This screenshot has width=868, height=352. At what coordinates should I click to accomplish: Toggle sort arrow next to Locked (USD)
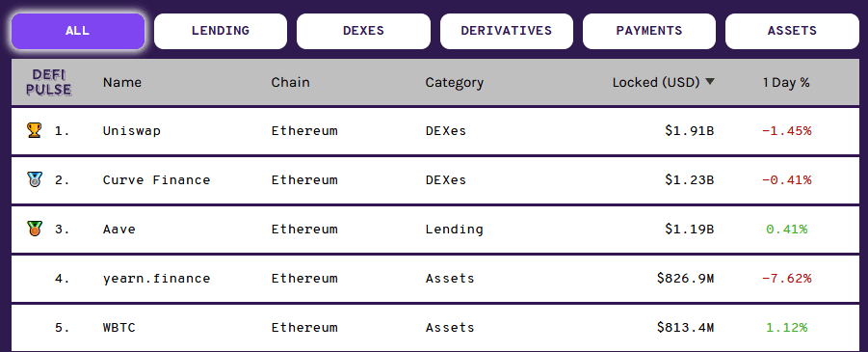pyautogui.click(x=710, y=82)
